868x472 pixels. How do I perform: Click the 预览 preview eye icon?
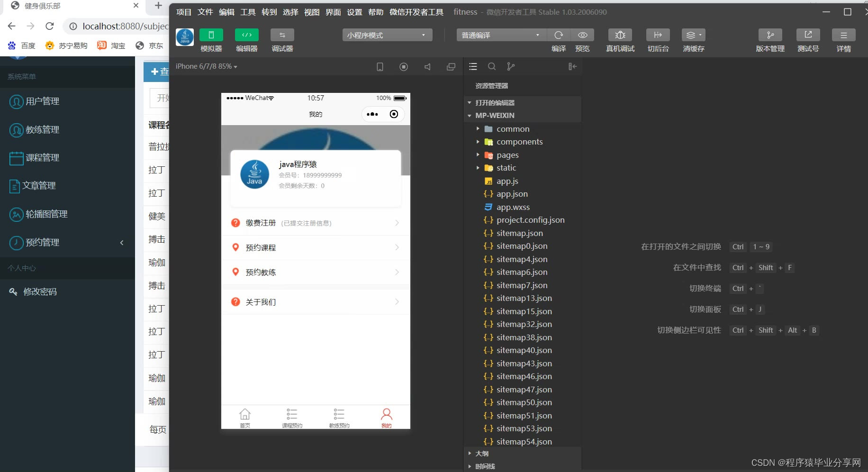tap(583, 35)
